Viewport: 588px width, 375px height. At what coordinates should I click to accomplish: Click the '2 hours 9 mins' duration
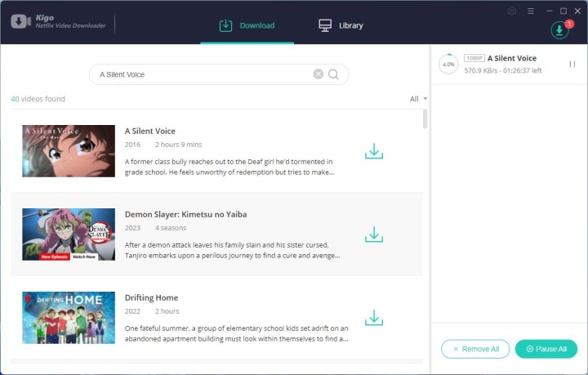pos(179,145)
